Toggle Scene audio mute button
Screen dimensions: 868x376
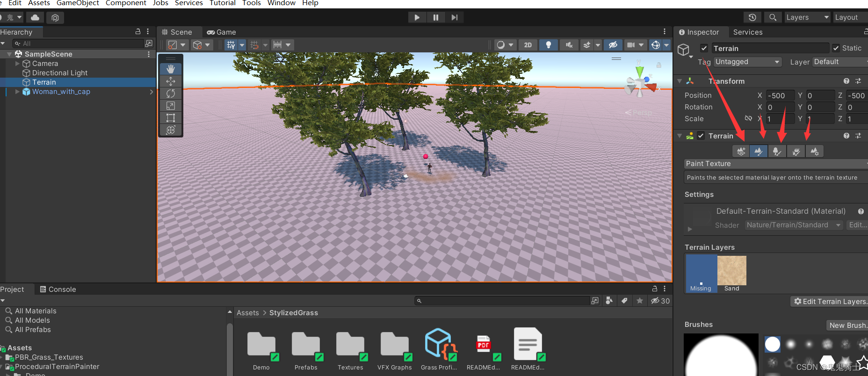(569, 45)
